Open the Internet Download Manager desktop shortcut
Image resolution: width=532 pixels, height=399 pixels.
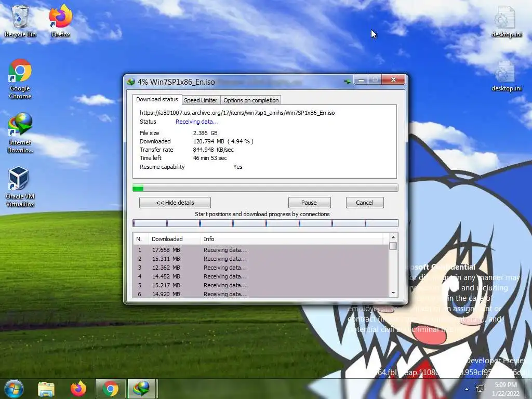pyautogui.click(x=20, y=133)
